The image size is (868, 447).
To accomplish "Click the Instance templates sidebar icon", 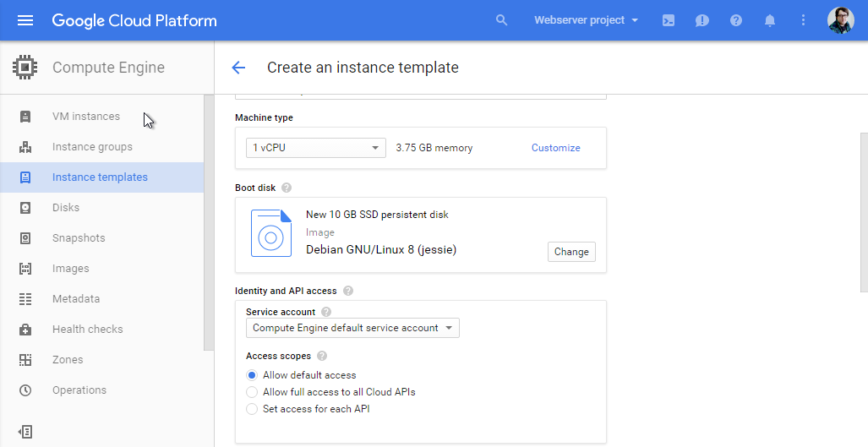I will [25, 177].
